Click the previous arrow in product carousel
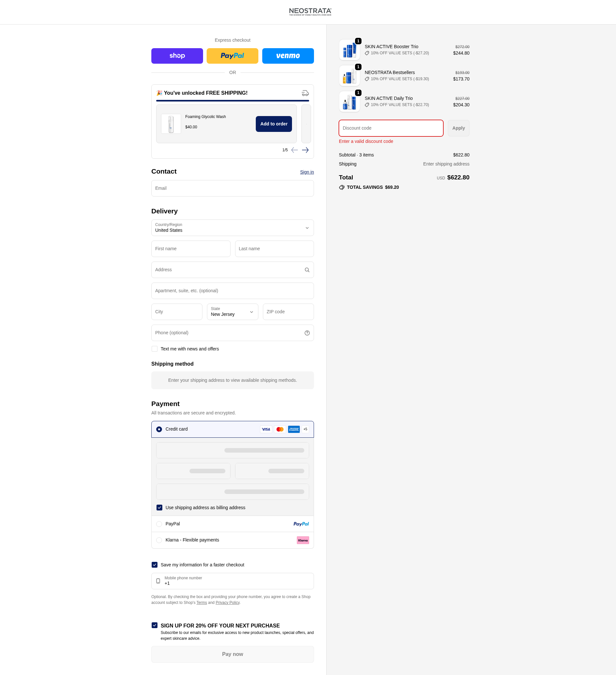The width and height of the screenshot is (616, 675). coord(295,150)
